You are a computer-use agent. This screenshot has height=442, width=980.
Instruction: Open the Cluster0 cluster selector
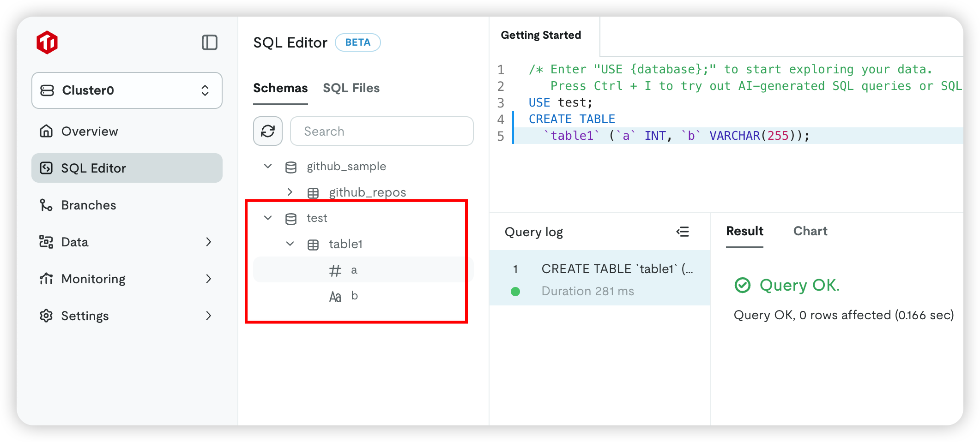(x=127, y=90)
